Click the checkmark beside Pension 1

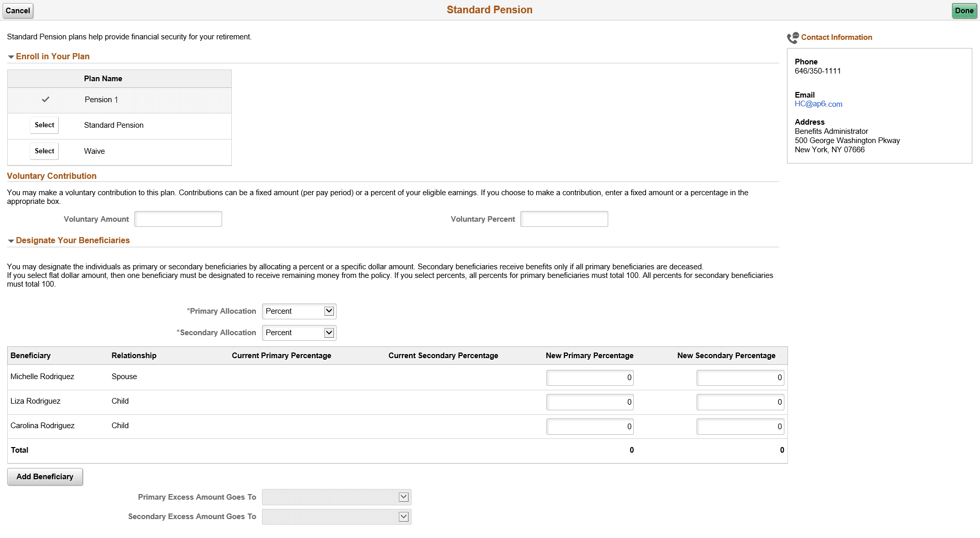coord(45,100)
